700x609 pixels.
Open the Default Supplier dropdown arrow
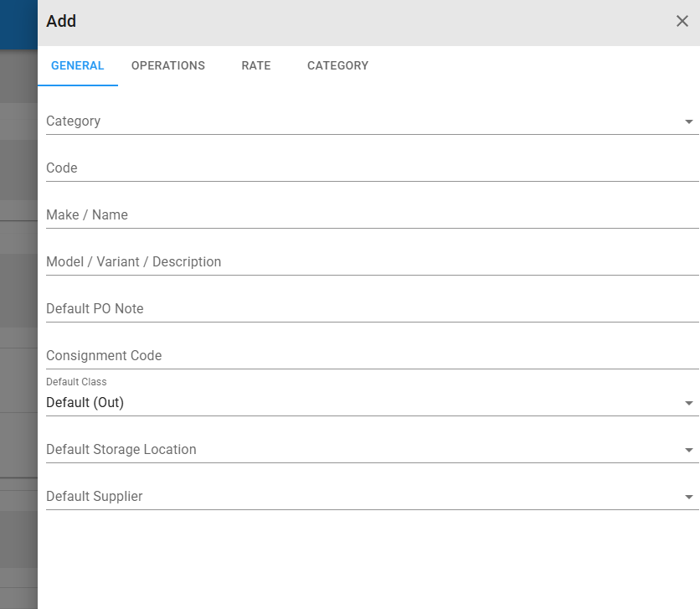(x=689, y=497)
